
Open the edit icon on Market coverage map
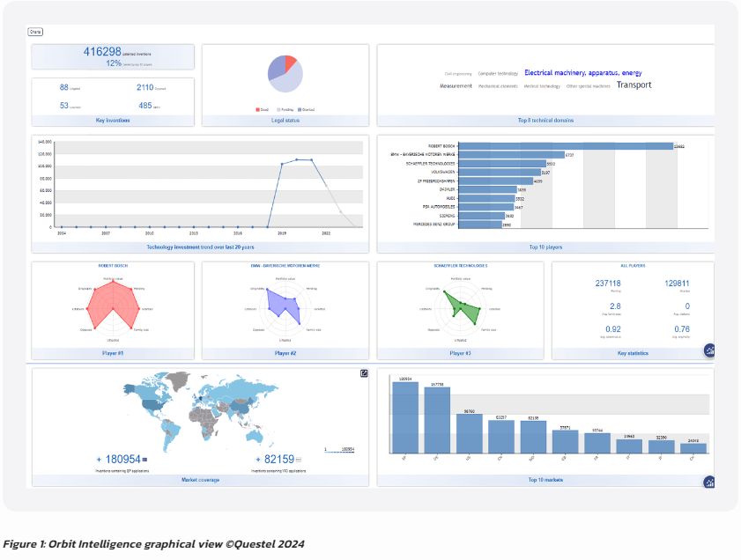coord(364,373)
